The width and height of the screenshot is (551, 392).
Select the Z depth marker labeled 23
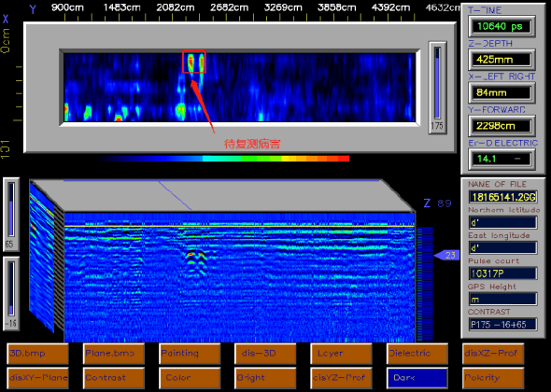tap(446, 255)
